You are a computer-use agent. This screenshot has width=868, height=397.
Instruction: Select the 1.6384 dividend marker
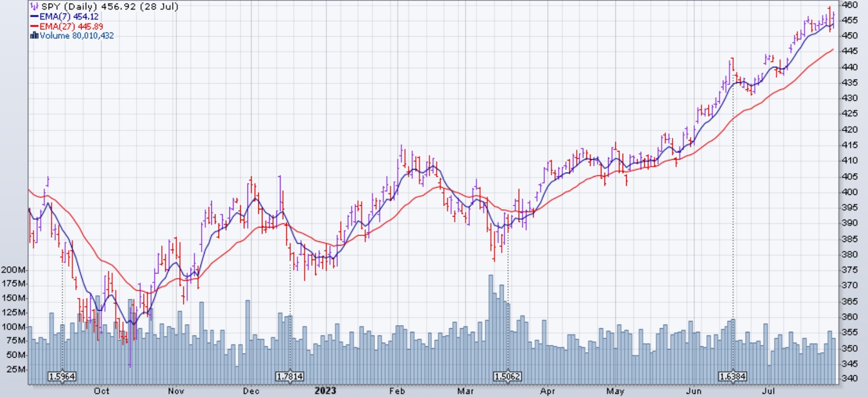tap(733, 376)
